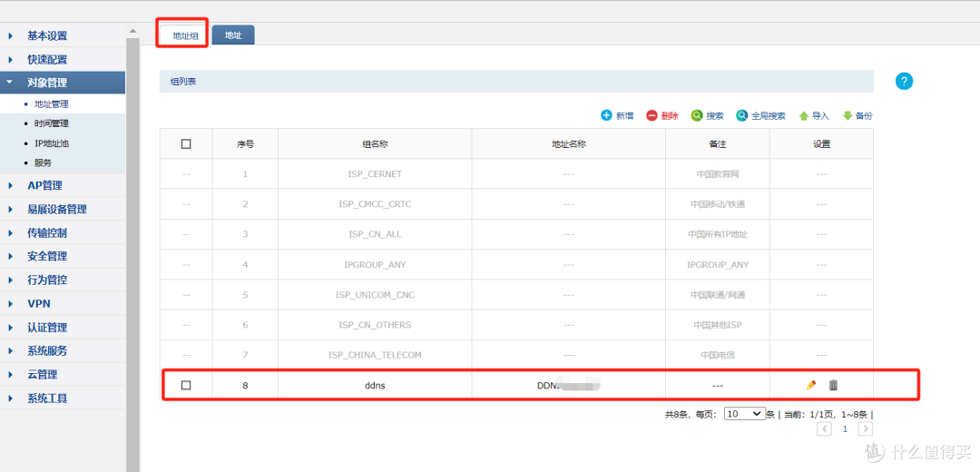Viewport: 980px width, 472px height.
Task: Click the 设置 column header
Action: coord(821,143)
